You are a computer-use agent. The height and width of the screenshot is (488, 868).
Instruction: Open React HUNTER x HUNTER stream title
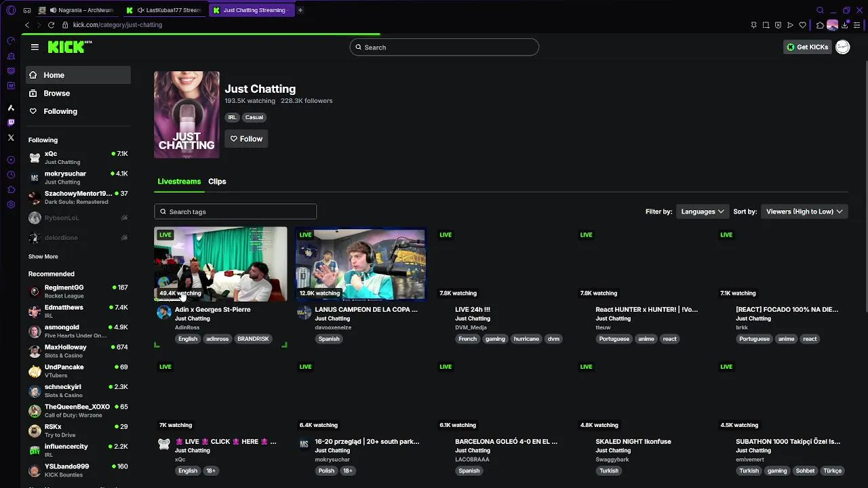pyautogui.click(x=646, y=310)
